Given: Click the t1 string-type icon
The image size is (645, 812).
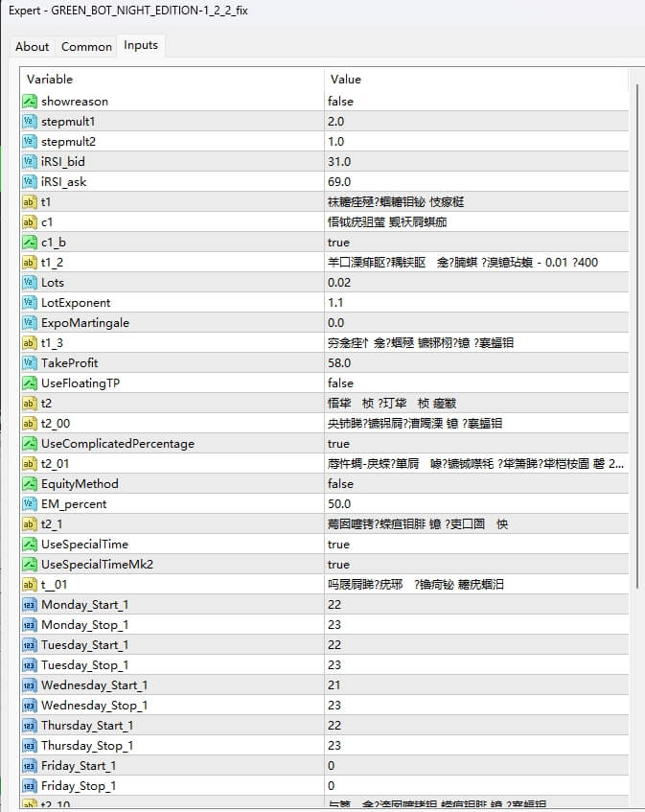Looking at the screenshot, I should point(30,202).
